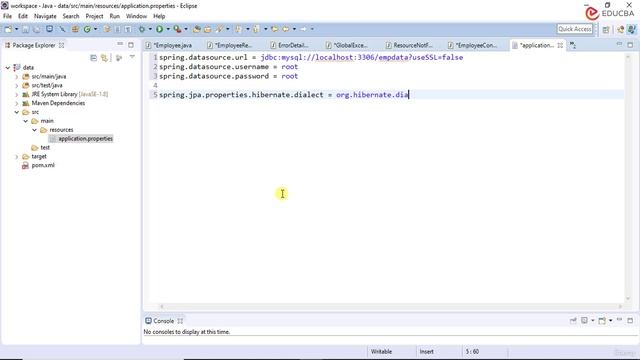Open the Project menu
This screenshot has width=640, height=360.
pos(94,16)
